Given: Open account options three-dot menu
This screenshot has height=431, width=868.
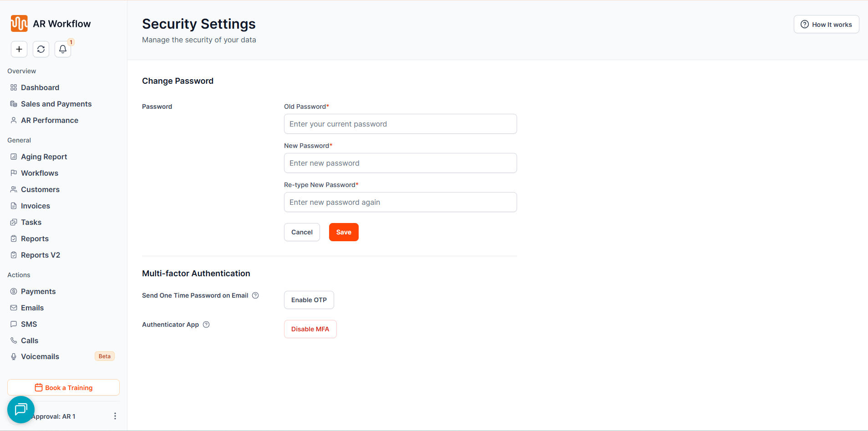Looking at the screenshot, I should (115, 416).
